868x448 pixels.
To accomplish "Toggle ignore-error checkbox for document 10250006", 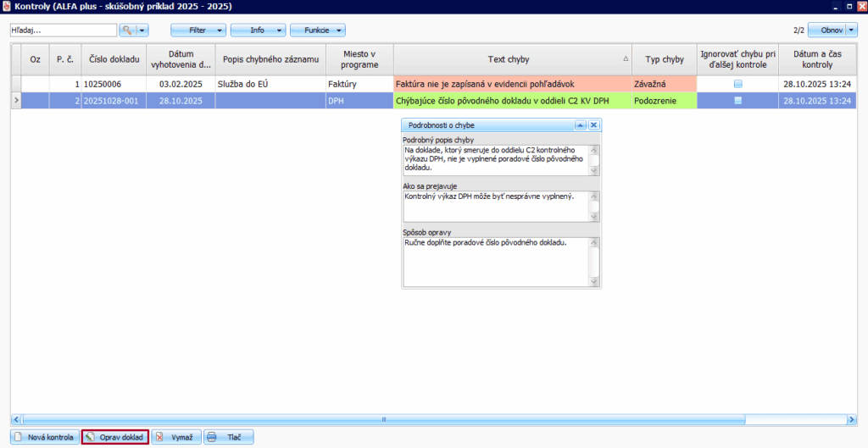I will [x=737, y=84].
